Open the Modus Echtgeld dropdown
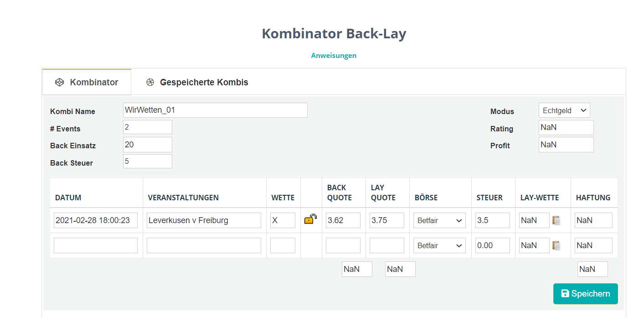This screenshot has height=318, width=644. (x=564, y=110)
